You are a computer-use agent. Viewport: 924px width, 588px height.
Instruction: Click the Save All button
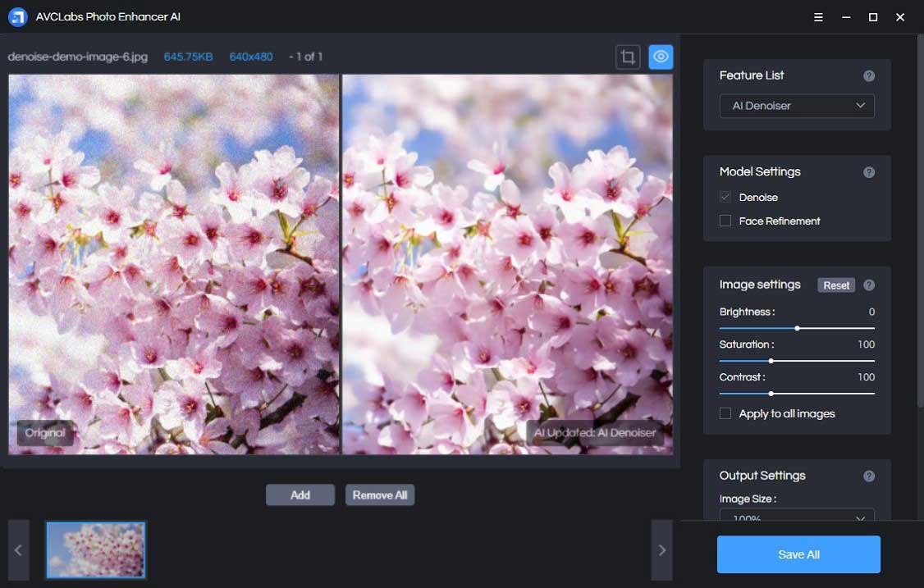click(798, 554)
